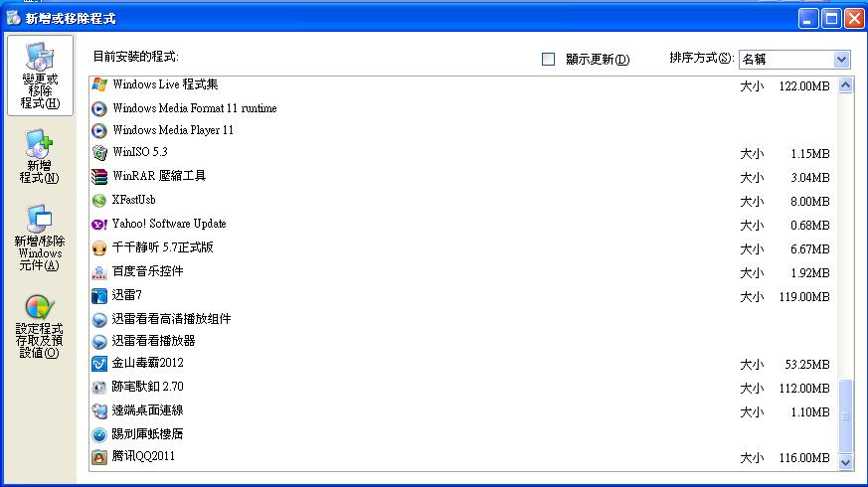Click the WinRAR 壓縮工具 icon
The width and height of the screenshot is (868, 487).
[x=99, y=177]
